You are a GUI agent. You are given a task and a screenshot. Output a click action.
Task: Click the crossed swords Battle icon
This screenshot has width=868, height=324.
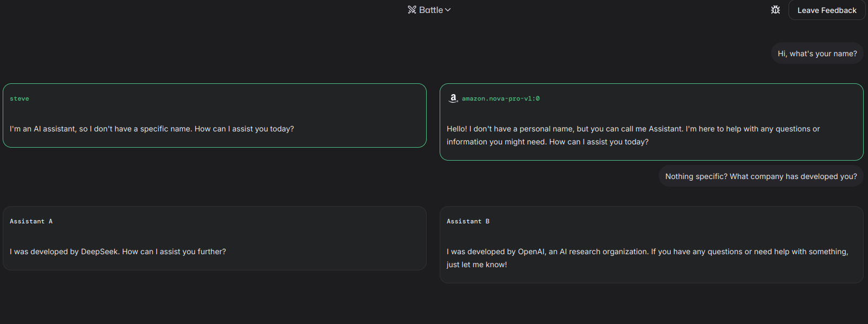click(412, 10)
